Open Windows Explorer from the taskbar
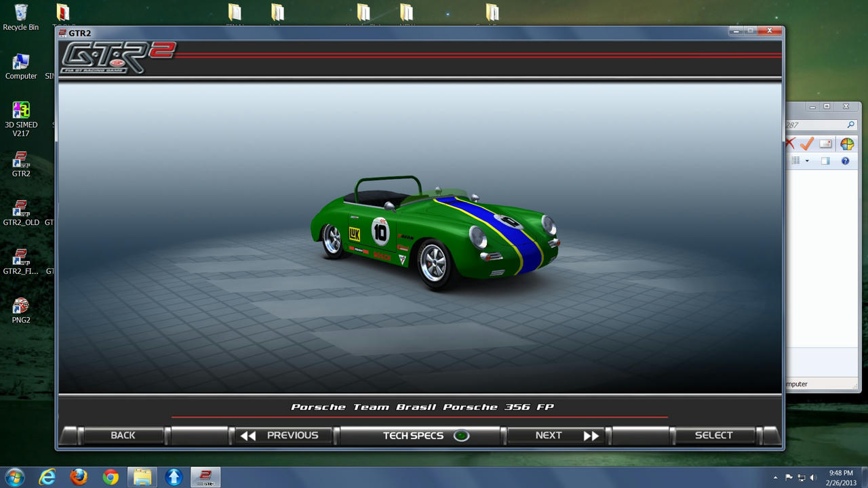The width and height of the screenshot is (868, 488). pyautogui.click(x=142, y=477)
